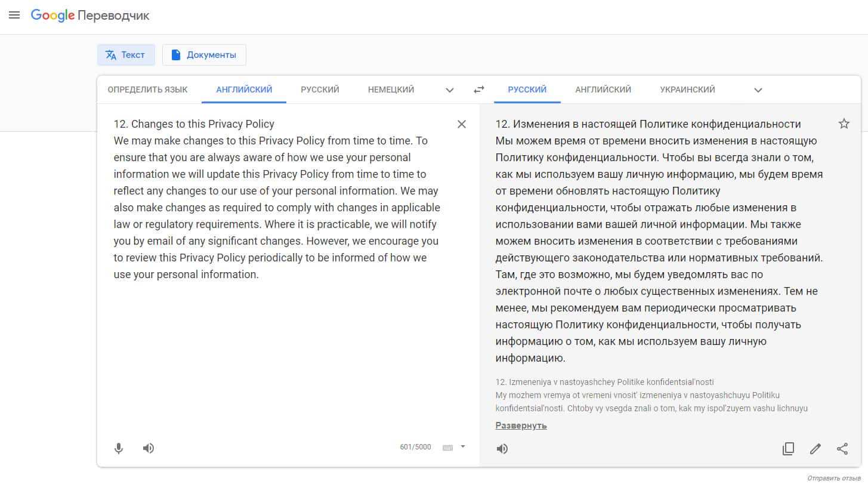Switch to the Документы mode

coord(204,55)
